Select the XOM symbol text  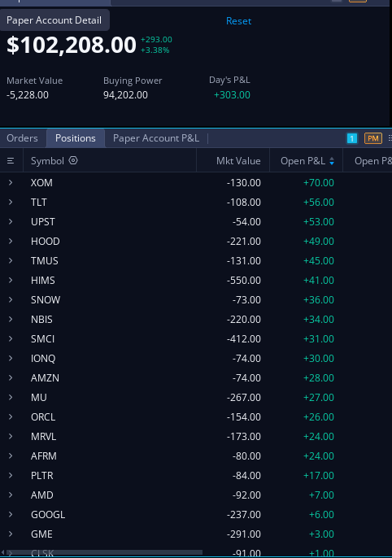point(41,183)
